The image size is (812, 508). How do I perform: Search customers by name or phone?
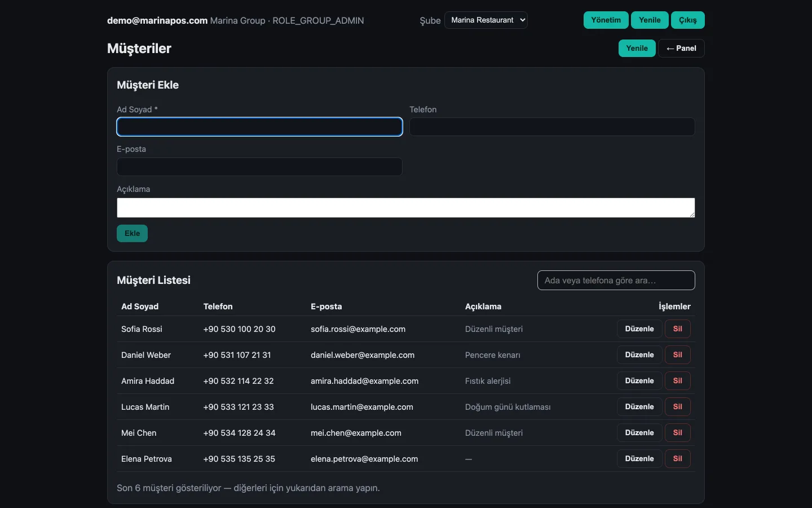[x=616, y=281]
